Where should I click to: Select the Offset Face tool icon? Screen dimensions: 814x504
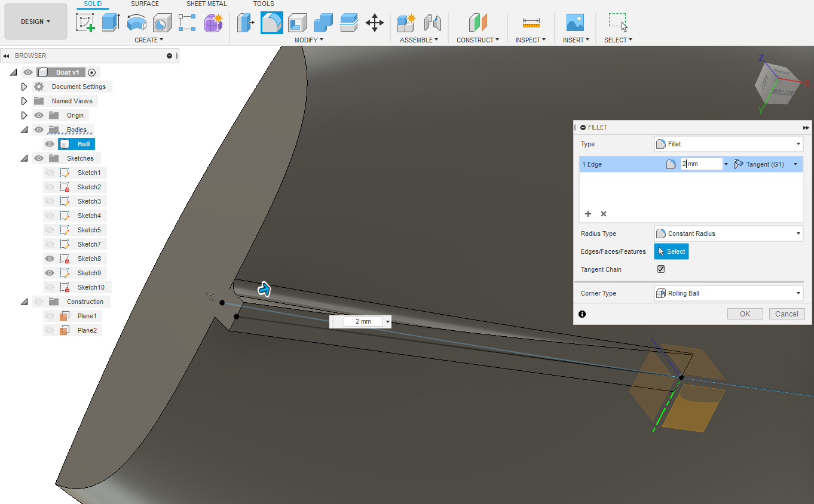[348, 23]
